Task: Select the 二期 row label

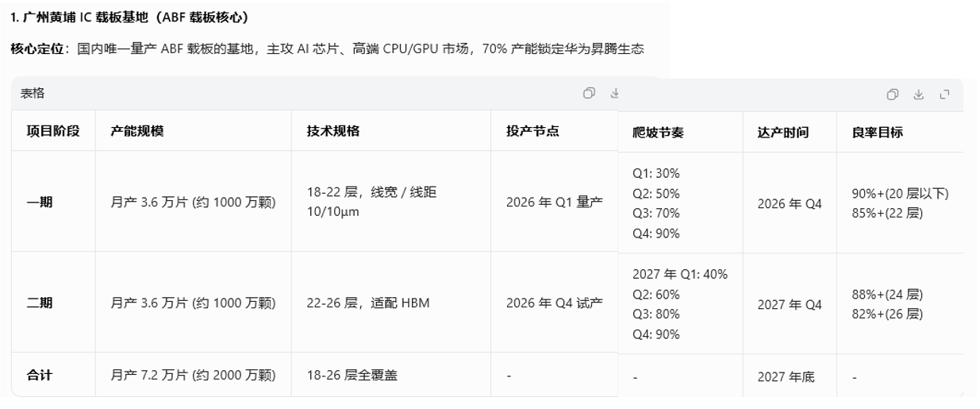Action: pos(40,303)
